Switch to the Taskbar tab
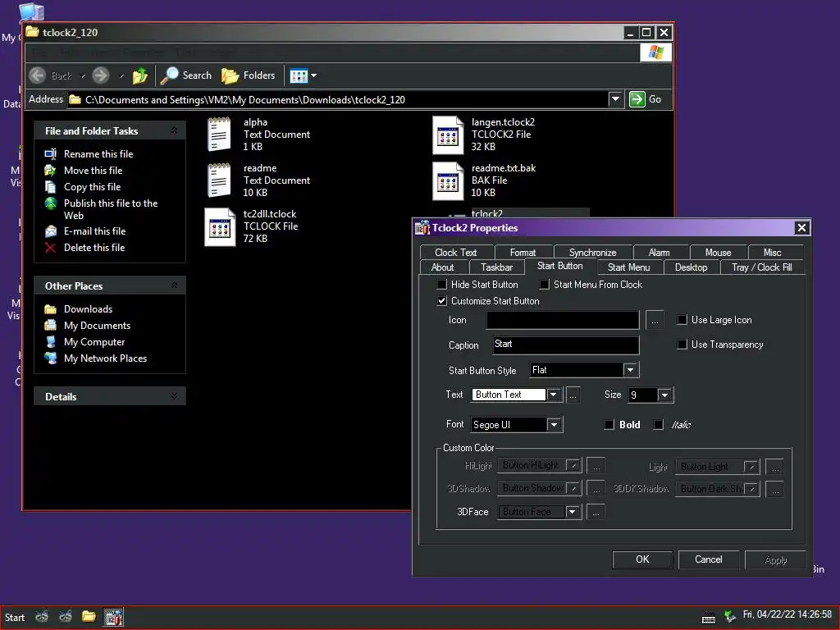 tap(496, 267)
